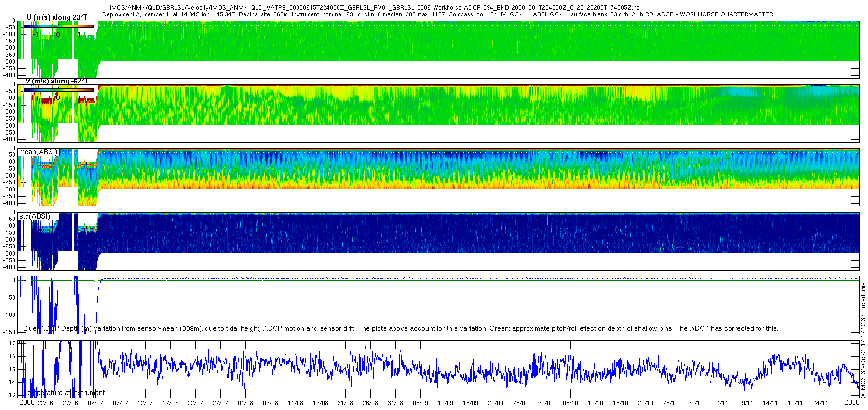Click the '27/06' date tick label
The width and height of the screenshot is (868, 410).
tap(70, 403)
